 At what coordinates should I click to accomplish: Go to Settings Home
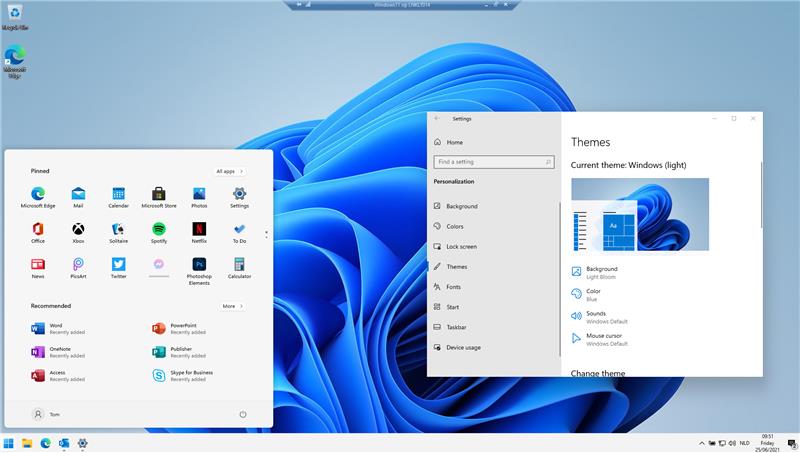point(448,142)
